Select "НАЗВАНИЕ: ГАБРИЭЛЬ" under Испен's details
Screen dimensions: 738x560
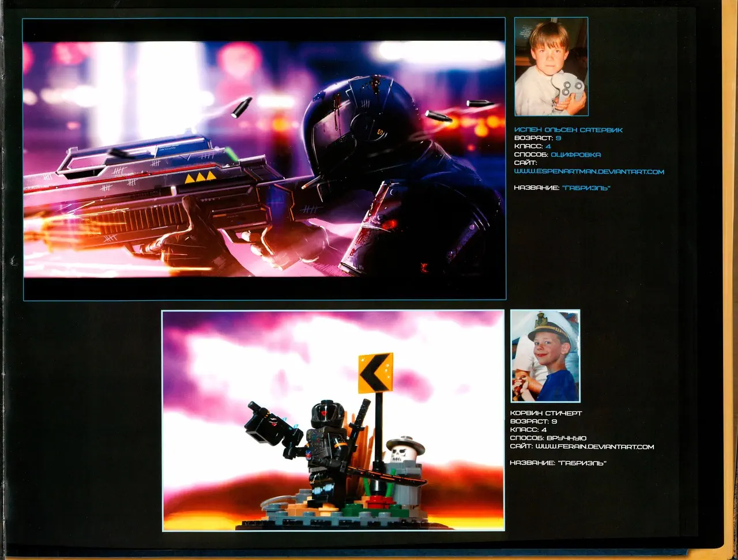(562, 188)
